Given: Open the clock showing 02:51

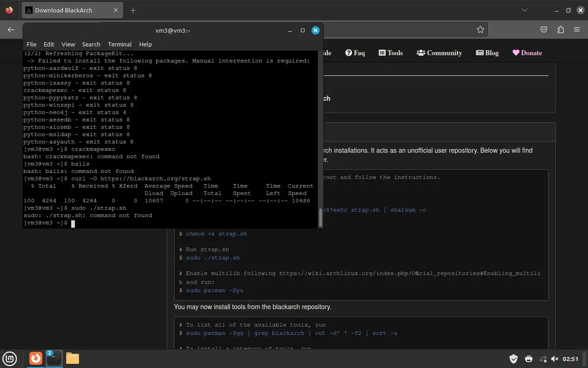Looking at the screenshot, I should (x=570, y=359).
